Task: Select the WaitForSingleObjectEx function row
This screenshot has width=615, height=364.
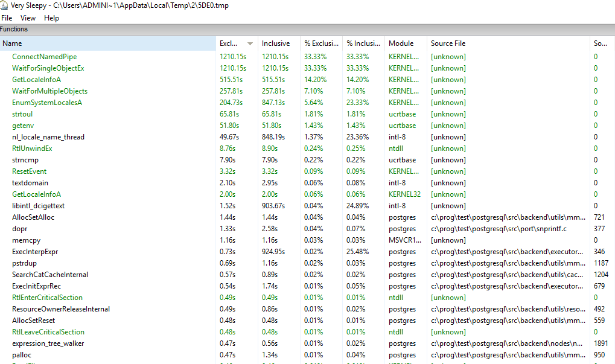Action: click(48, 68)
